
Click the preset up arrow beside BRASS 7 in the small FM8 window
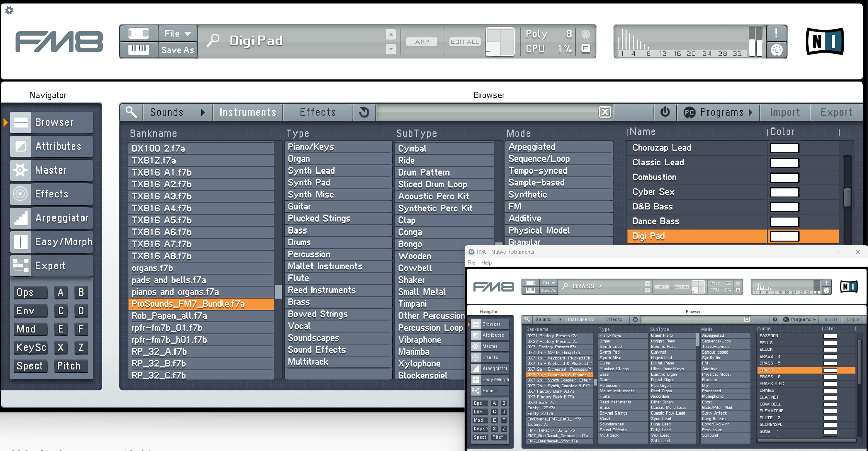click(x=648, y=283)
